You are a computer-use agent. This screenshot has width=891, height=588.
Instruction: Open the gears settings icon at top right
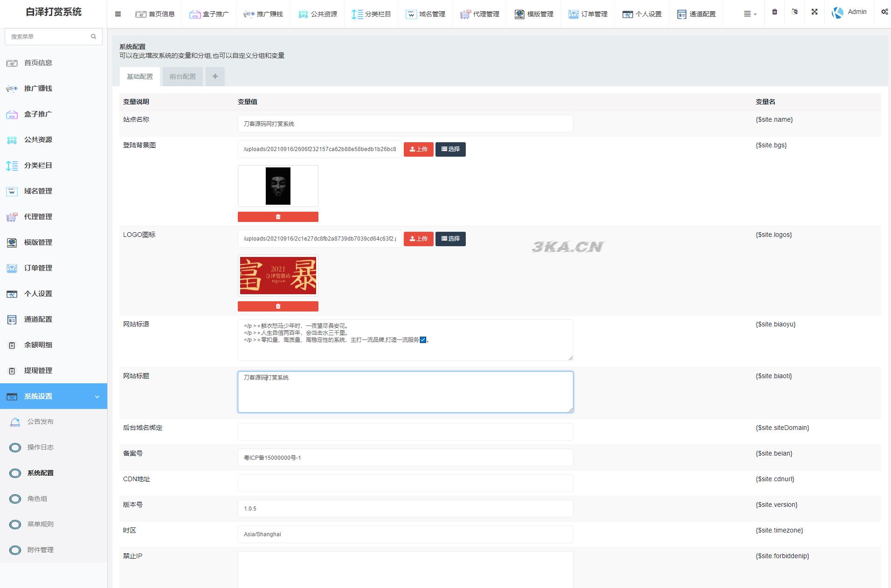884,12
